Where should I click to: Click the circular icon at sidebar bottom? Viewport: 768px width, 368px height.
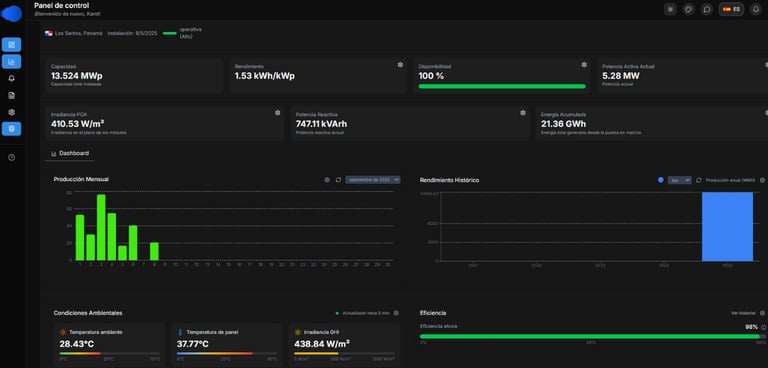click(x=12, y=157)
